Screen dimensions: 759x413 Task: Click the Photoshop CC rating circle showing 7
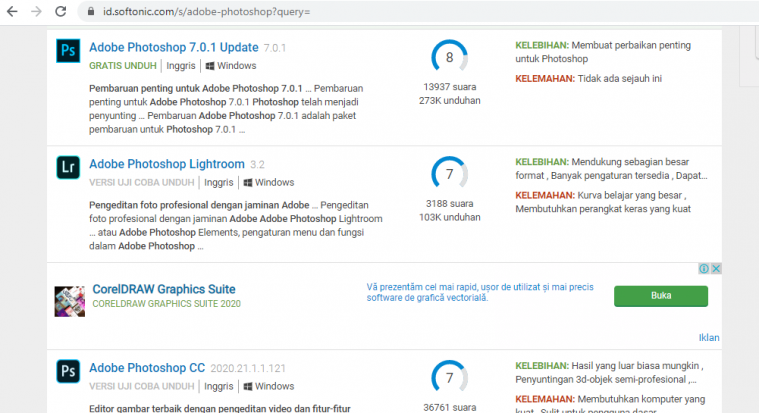tap(450, 378)
